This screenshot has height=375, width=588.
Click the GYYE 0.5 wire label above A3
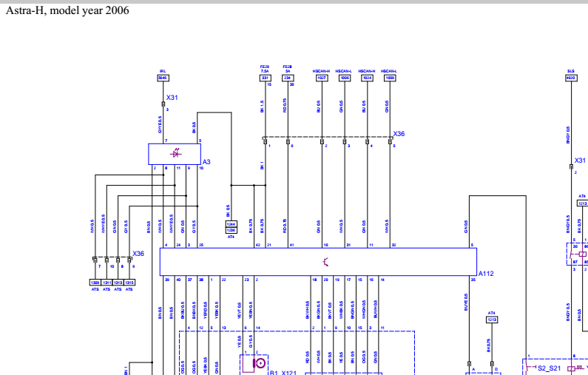click(160, 124)
